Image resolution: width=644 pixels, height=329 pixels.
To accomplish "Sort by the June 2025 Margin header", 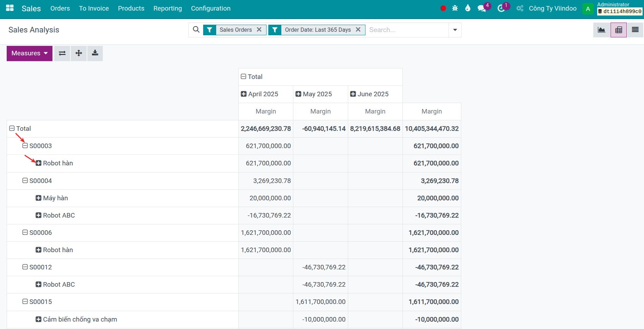I will click(375, 111).
